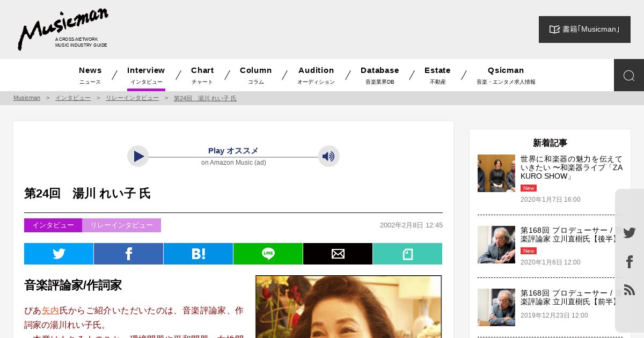Open ZAKURO SHOW article thumbnail

496,173
